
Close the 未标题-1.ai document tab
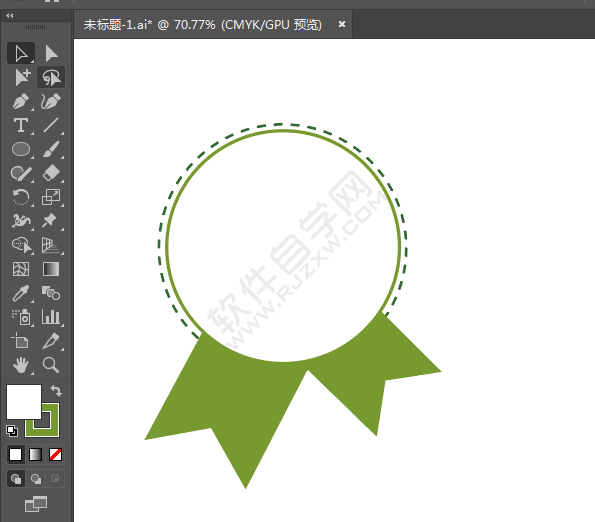[x=342, y=24]
